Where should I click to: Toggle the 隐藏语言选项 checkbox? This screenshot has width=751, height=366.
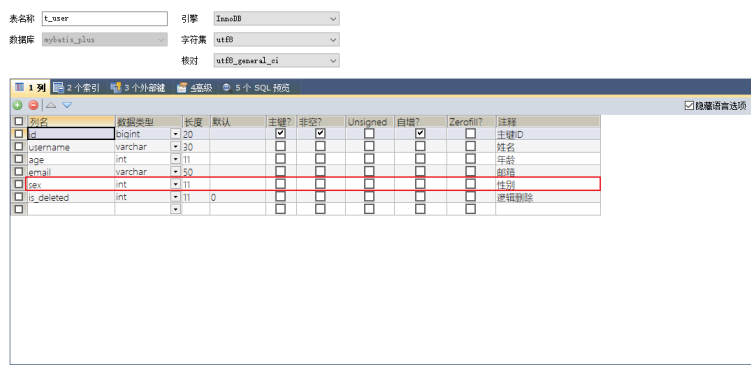click(x=689, y=105)
